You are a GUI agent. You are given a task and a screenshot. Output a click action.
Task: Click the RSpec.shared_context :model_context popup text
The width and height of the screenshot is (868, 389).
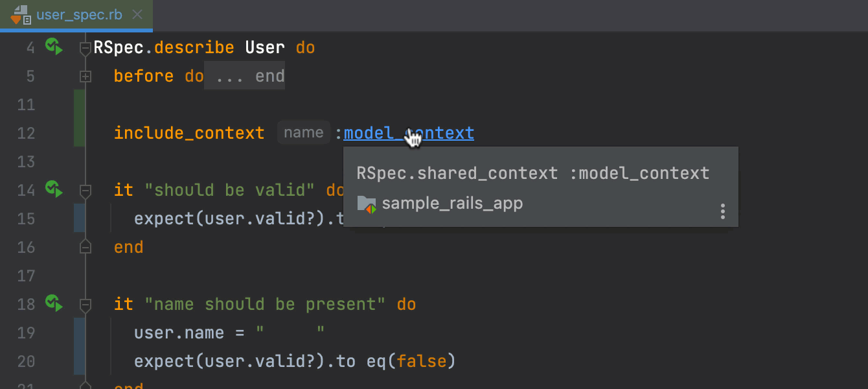pyautogui.click(x=532, y=174)
